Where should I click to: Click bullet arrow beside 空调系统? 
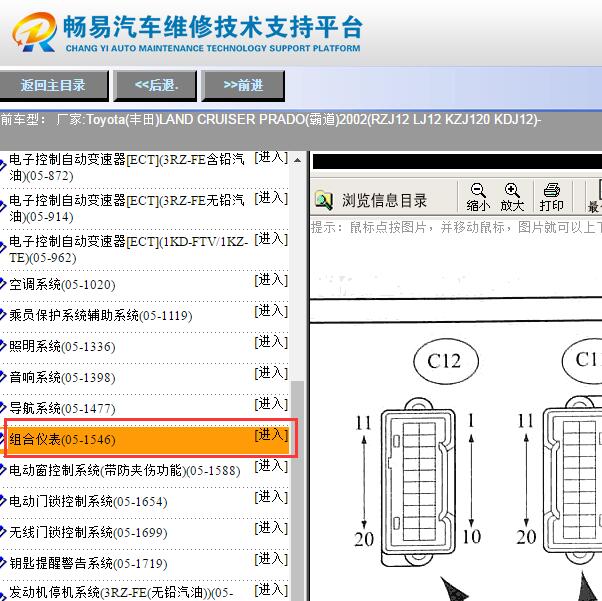[x=3, y=284]
